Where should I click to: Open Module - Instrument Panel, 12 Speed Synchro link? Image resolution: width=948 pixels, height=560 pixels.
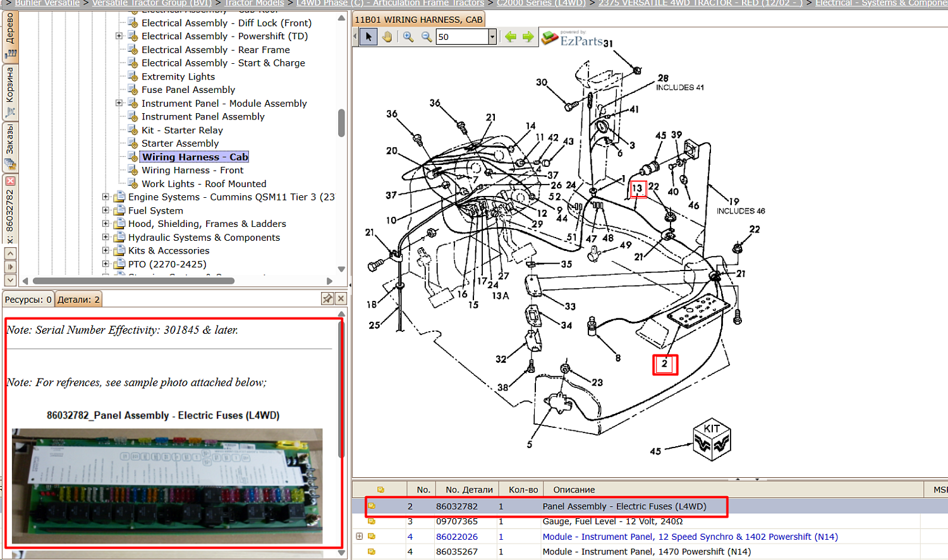coord(690,537)
